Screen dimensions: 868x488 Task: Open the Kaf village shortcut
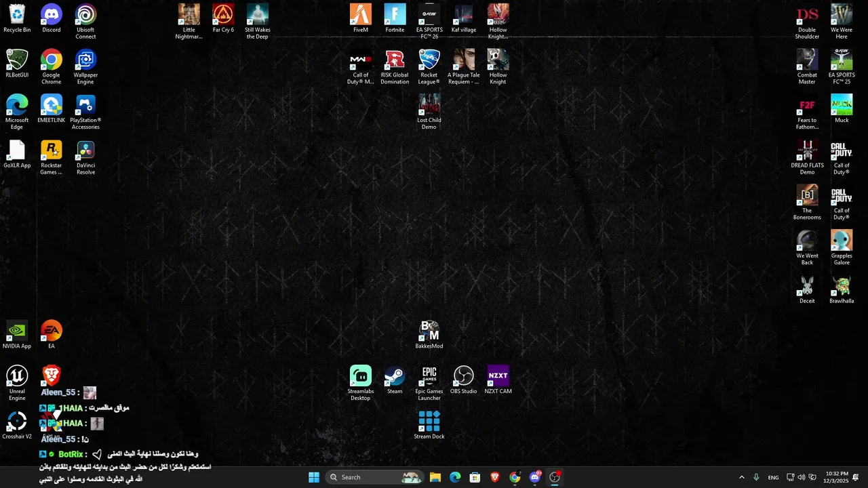click(x=464, y=19)
